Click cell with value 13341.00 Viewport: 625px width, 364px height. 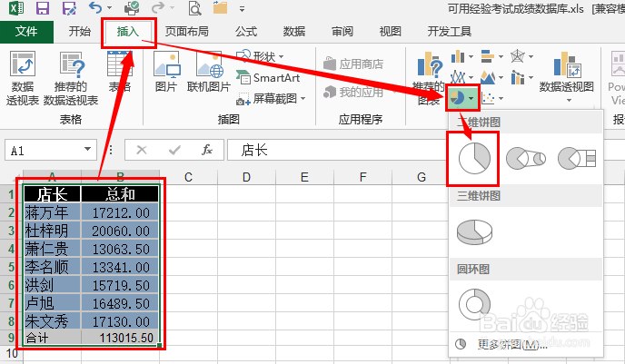(120, 267)
